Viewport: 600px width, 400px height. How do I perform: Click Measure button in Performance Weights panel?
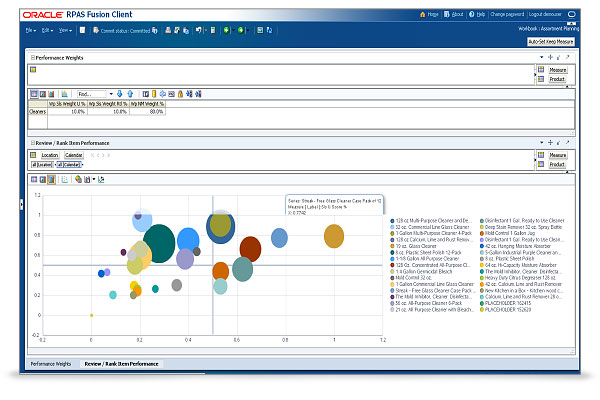pyautogui.click(x=558, y=70)
